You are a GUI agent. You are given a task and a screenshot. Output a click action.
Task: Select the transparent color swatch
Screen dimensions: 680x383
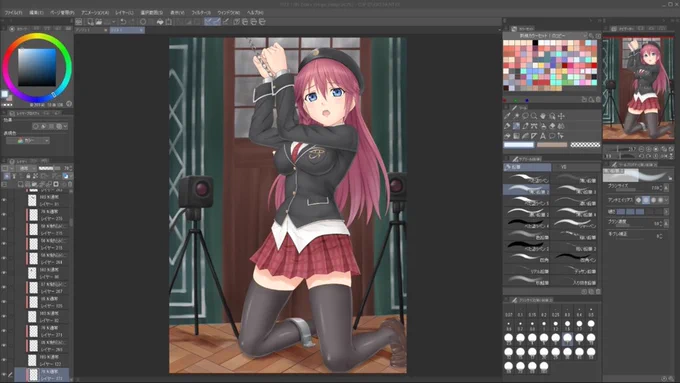[x=585, y=145]
